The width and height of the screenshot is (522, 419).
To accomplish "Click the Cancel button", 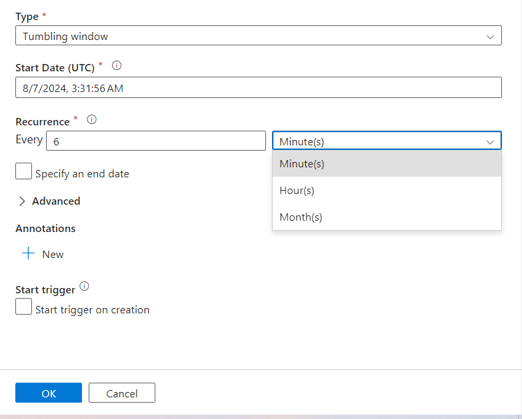I will pyautogui.click(x=122, y=393).
